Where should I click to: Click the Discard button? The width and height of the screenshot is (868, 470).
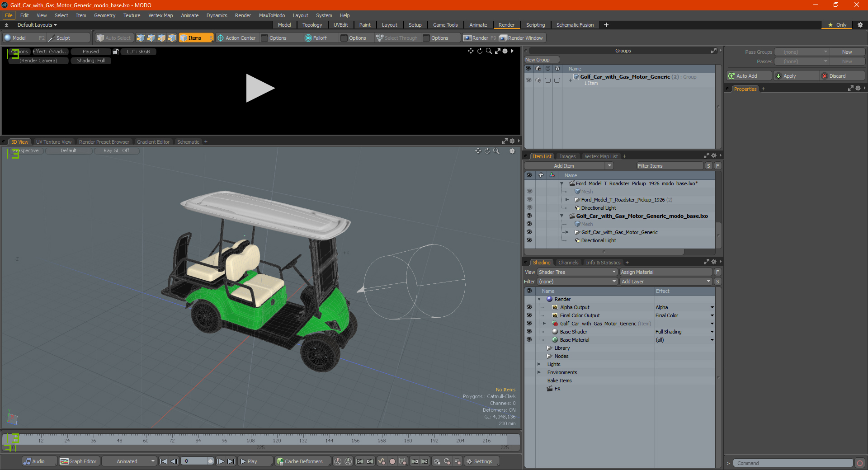point(843,76)
